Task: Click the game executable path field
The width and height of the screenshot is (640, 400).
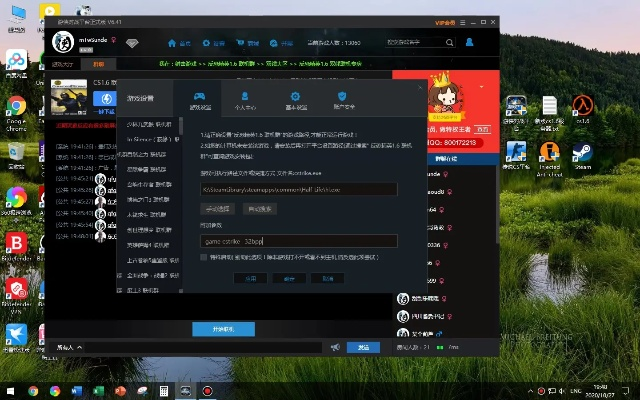Action: coord(299,189)
